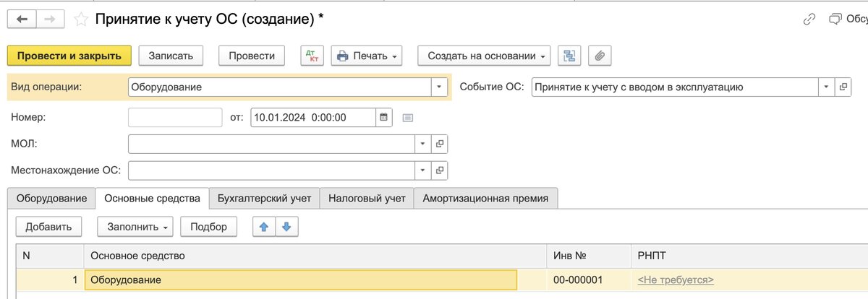Expand МОЛ dropdown list

click(424, 144)
